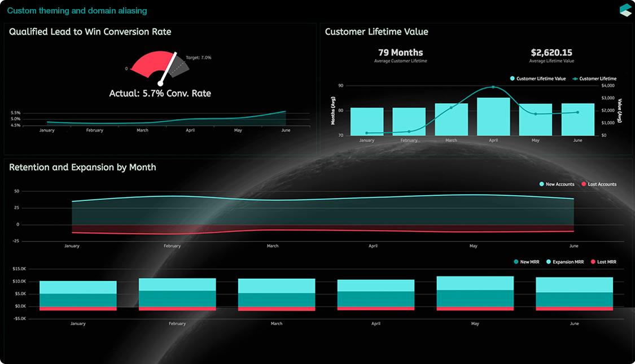
Task: Click 'February' label under accounts area chart
Action: click(172, 246)
